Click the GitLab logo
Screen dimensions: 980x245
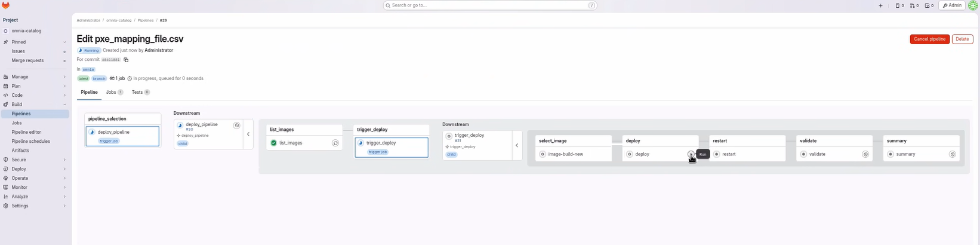click(5, 5)
